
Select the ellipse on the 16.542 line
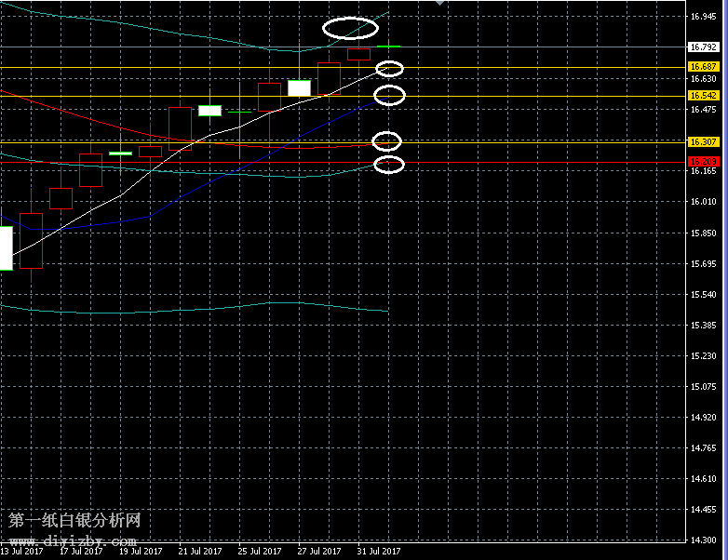[389, 95]
